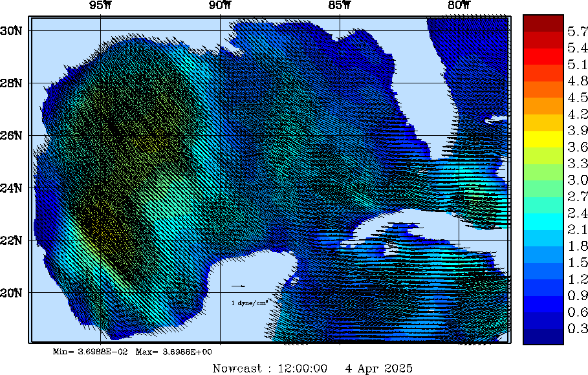The height and width of the screenshot is (375, 588).
Task: Pick the bright red swatch between 5.1 and 5.4
Action: pyautogui.click(x=543, y=56)
